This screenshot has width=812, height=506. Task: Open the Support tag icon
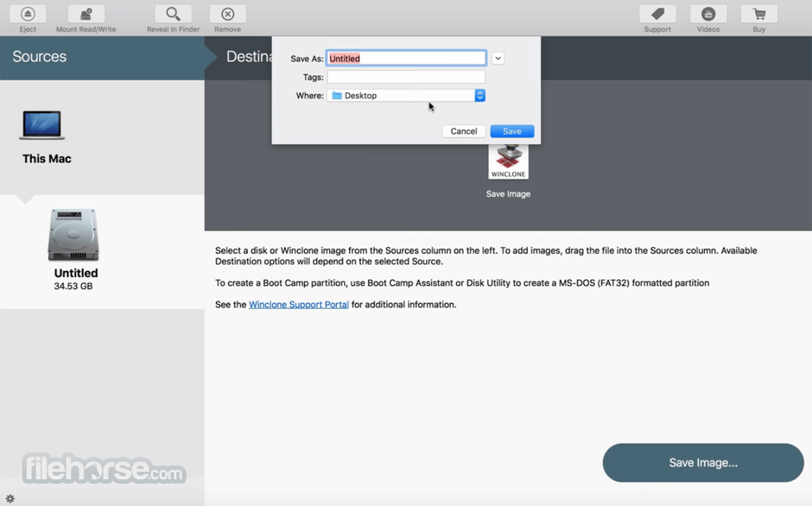pyautogui.click(x=658, y=14)
